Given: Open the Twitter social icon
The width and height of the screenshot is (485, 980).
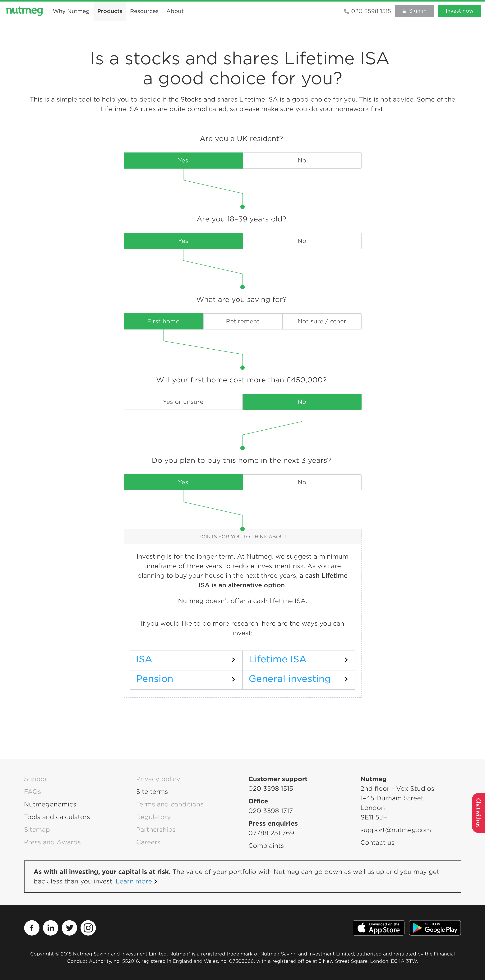Looking at the screenshot, I should [x=69, y=928].
